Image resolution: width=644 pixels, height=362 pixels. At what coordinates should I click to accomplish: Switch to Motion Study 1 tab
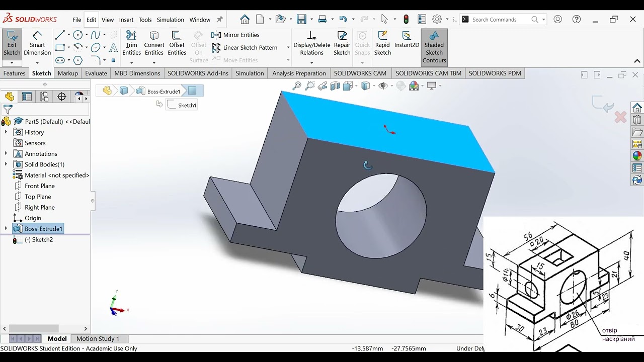98,339
